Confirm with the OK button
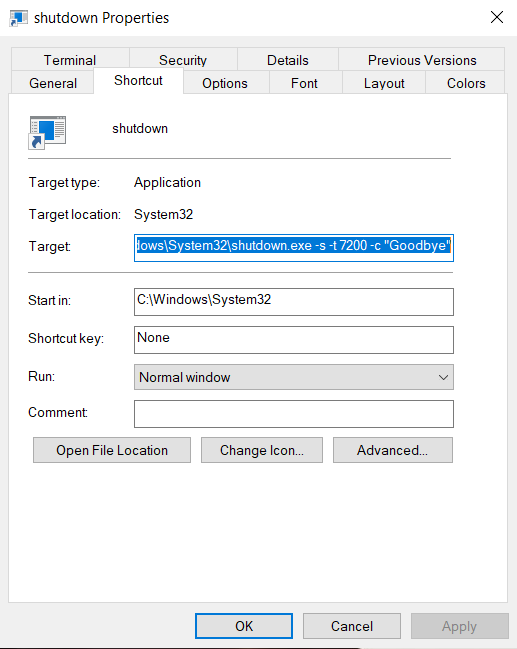Viewport: 517px width, 649px height. 244,626
